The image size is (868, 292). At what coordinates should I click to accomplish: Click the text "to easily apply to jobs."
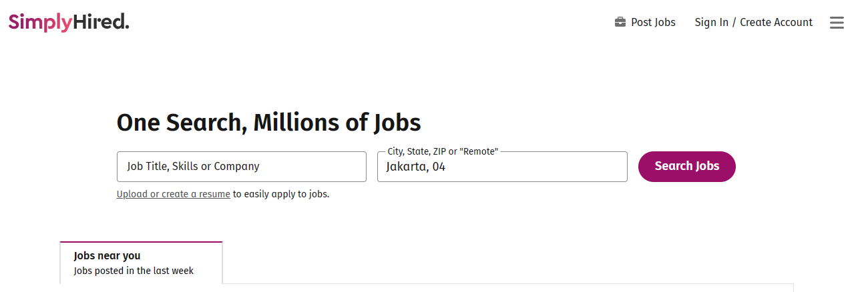281,195
